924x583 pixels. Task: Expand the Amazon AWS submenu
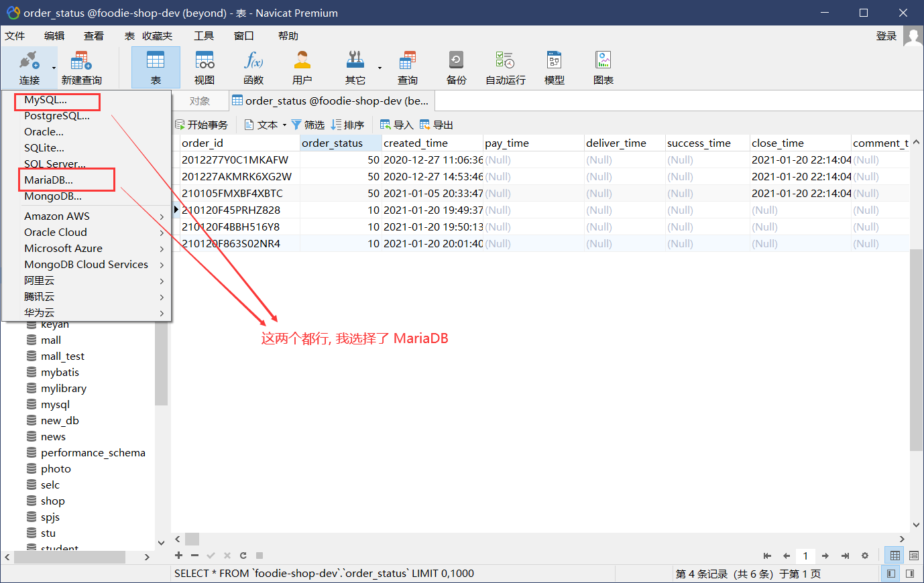coord(162,216)
